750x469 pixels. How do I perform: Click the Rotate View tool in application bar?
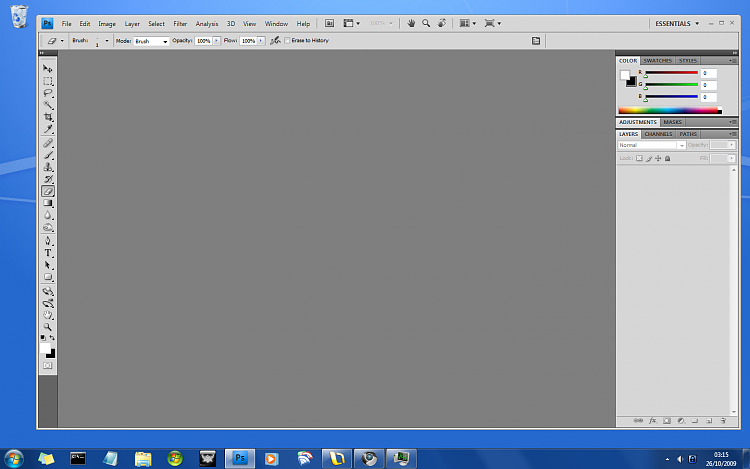tap(442, 23)
